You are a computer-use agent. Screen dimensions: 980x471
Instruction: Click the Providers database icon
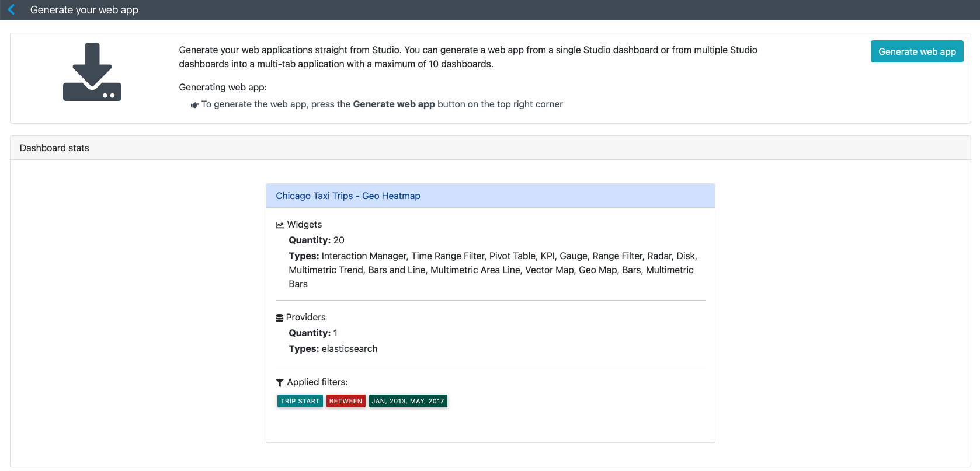point(279,318)
